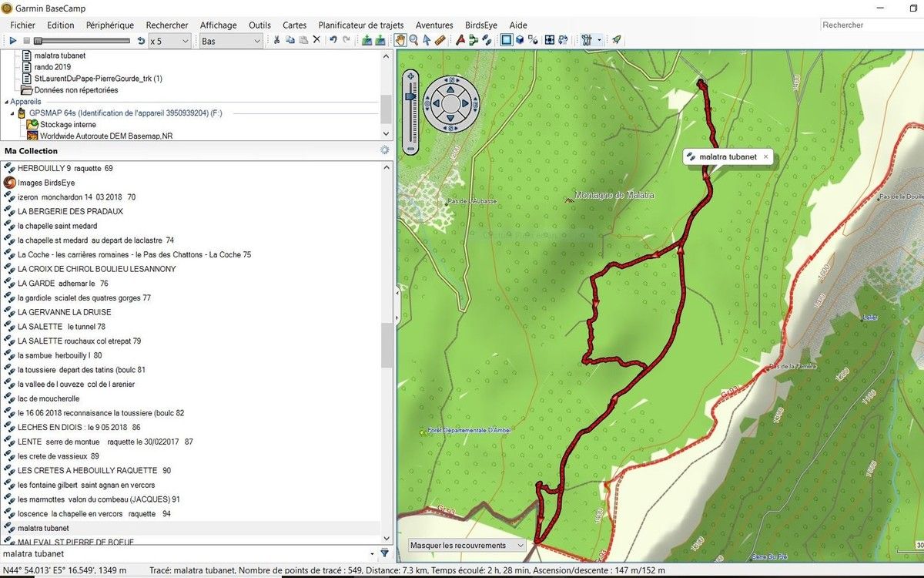Select the LA BERGERIE DES PRADAUX track

70,211
